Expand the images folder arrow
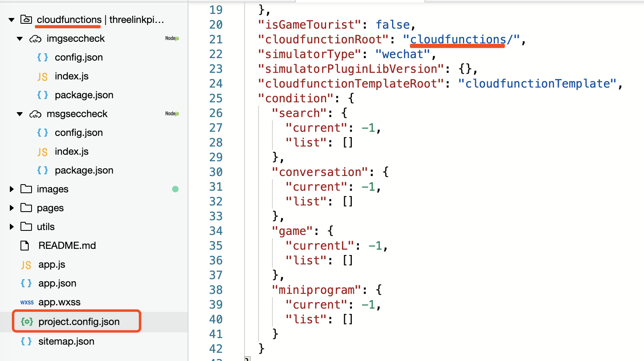This screenshot has width=644, height=361. pos(11,189)
